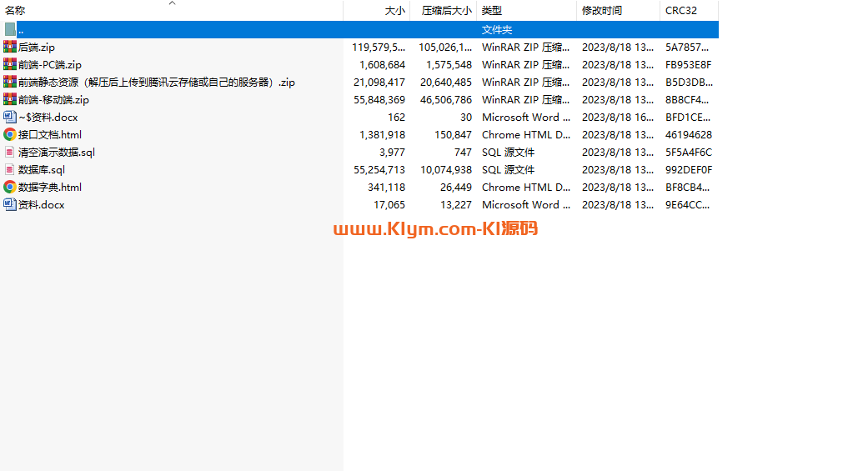868x471 pixels.
Task: Click size value 341,118
Action: click(386, 187)
